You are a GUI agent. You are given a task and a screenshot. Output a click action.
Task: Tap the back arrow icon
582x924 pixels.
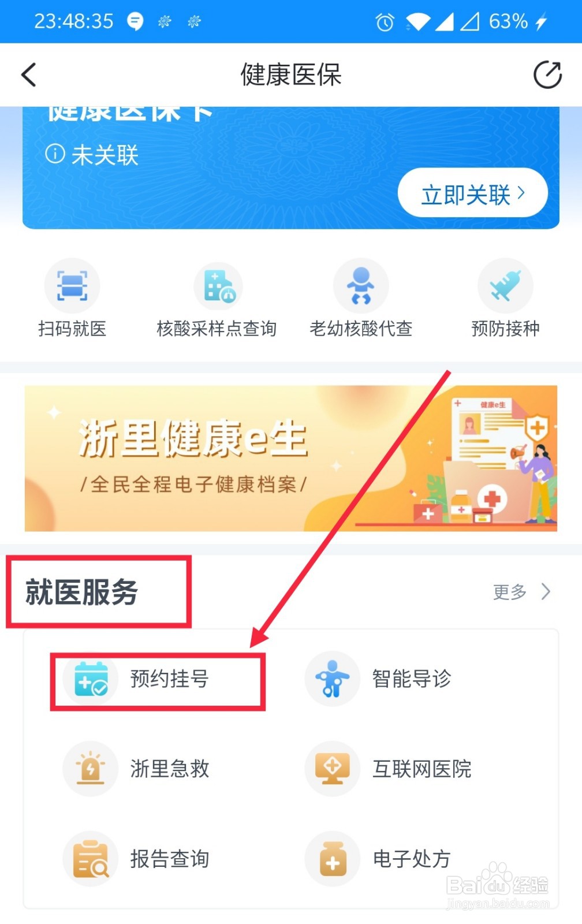coord(29,74)
